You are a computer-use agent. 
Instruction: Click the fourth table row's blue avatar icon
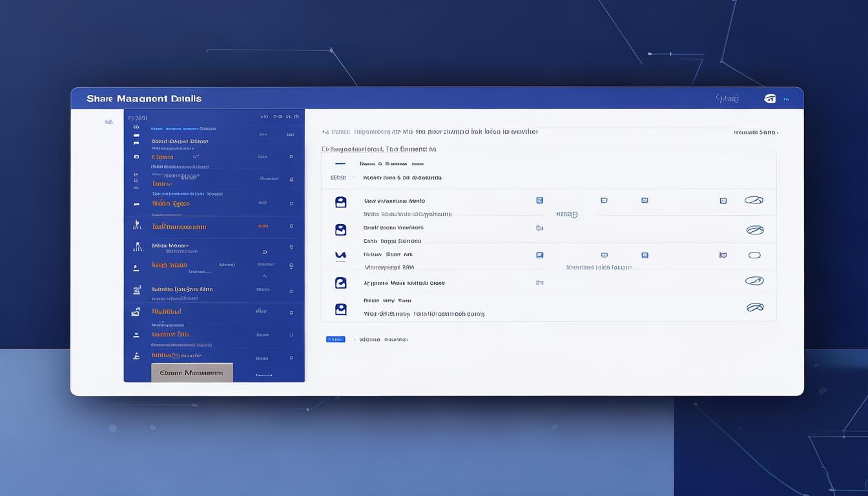pos(340,283)
